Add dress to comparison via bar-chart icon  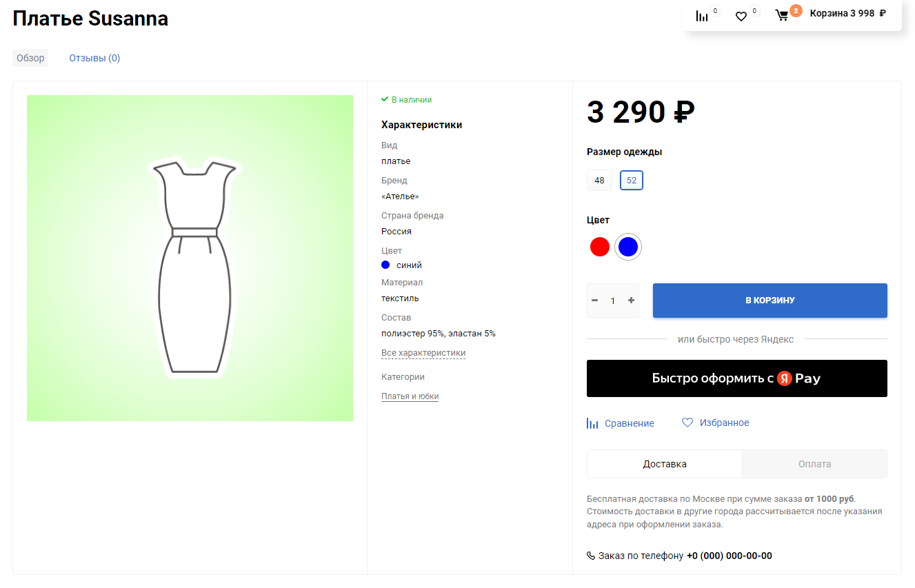(x=592, y=423)
